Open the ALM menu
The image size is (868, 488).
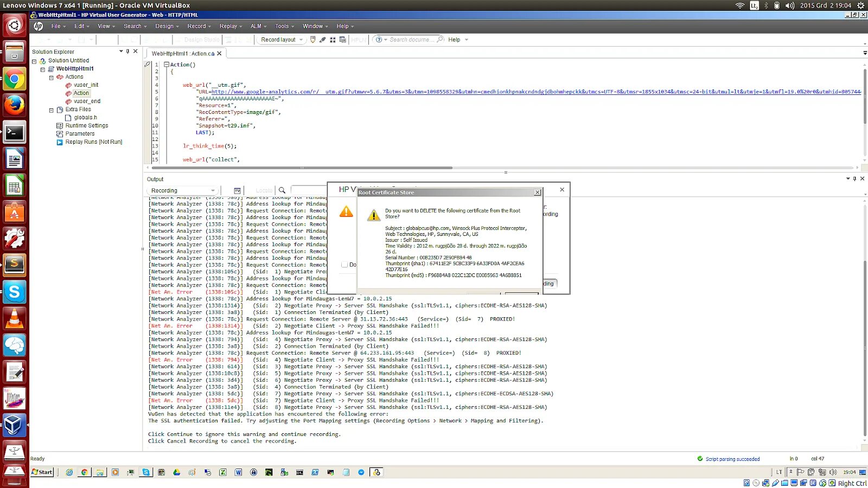[x=258, y=26]
